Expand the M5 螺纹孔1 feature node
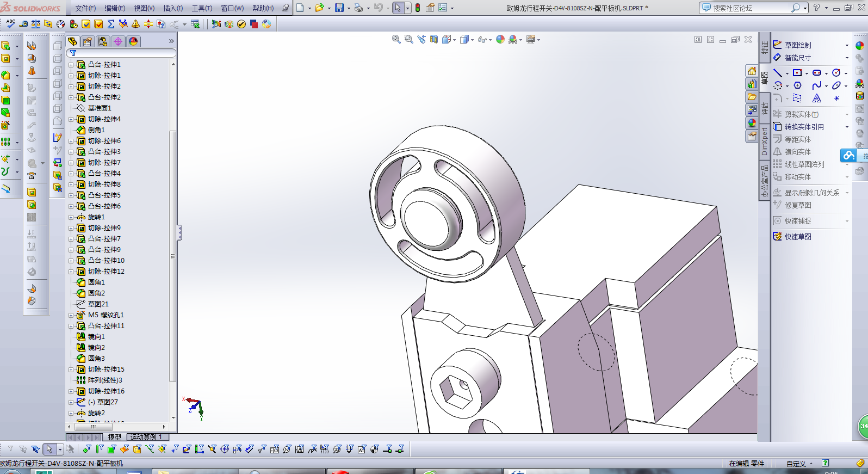Screen dimensions: 868x474 (x=71, y=315)
